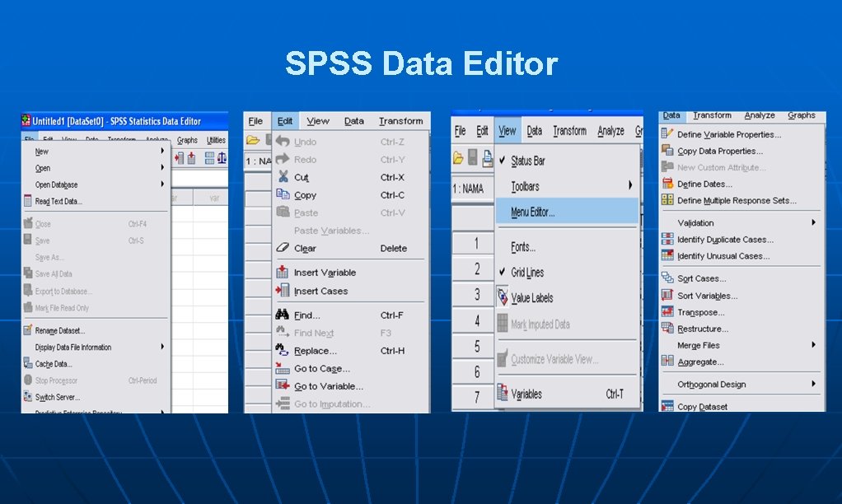This screenshot has height=504, width=842.
Task: Click the Define Variable Properties icon
Action: [x=667, y=133]
